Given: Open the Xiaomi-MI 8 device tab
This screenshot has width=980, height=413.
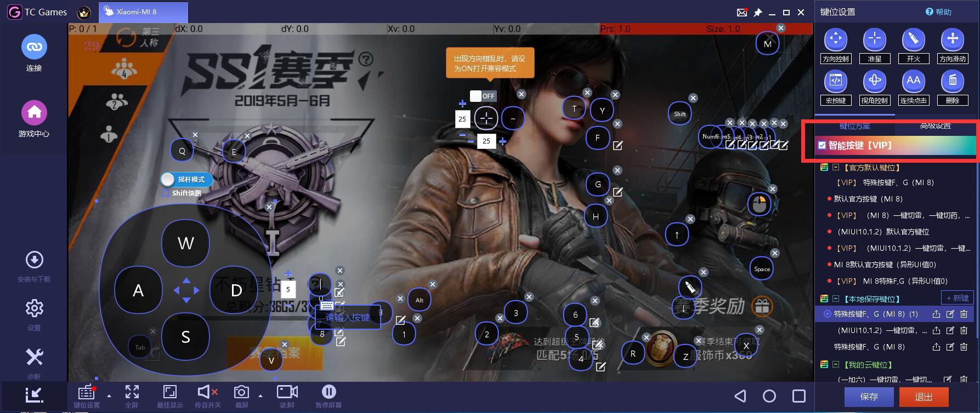Looking at the screenshot, I should pos(143,12).
